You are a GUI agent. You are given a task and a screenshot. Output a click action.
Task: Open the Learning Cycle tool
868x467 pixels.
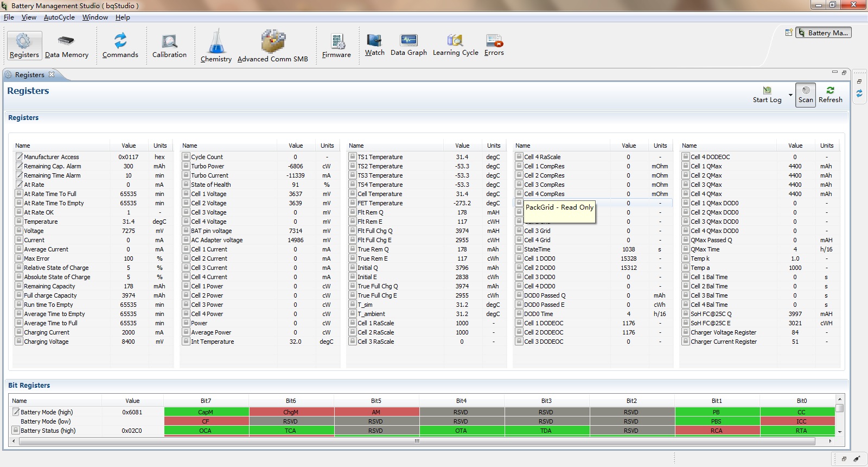click(456, 45)
